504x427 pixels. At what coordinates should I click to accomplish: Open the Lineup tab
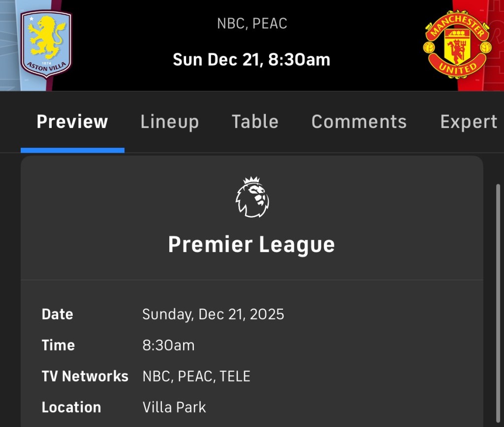[169, 122]
